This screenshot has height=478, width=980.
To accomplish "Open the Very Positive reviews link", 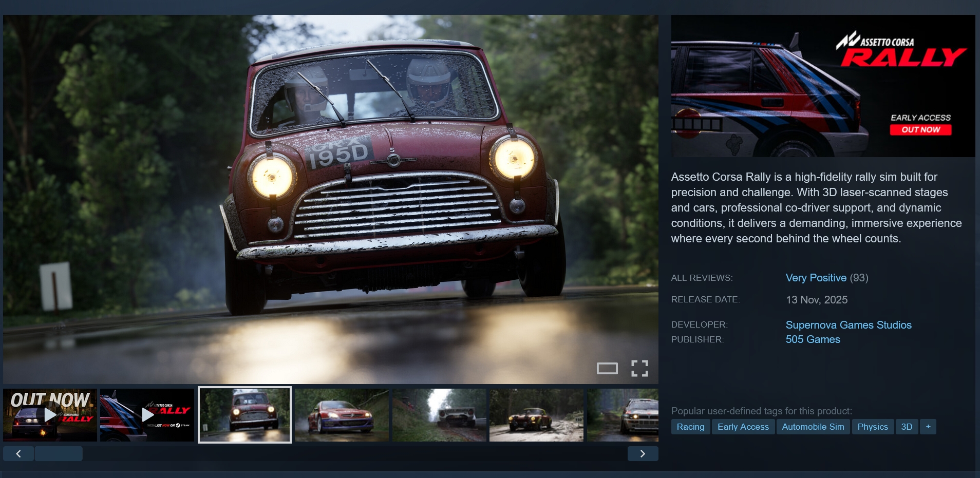I will 816,278.
